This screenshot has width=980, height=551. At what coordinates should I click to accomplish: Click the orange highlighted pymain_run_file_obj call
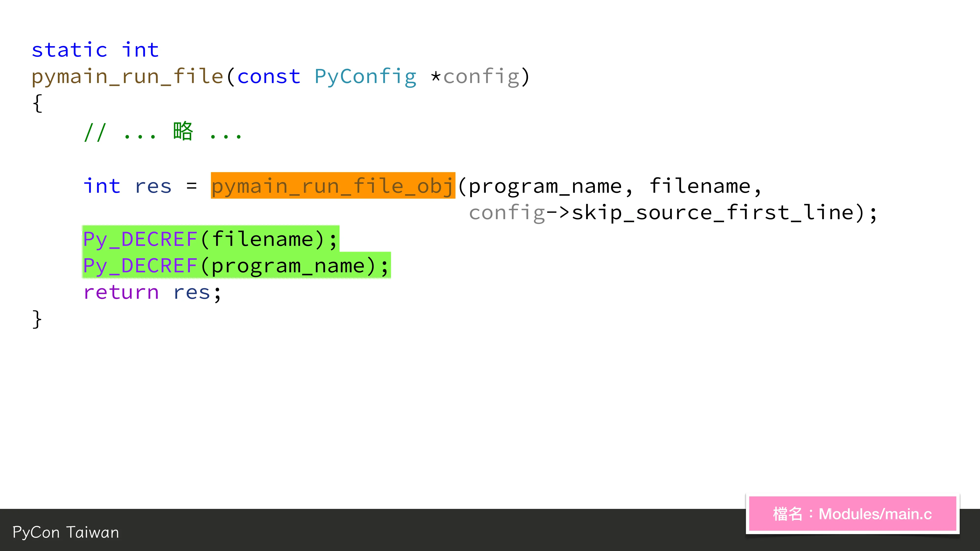point(333,186)
